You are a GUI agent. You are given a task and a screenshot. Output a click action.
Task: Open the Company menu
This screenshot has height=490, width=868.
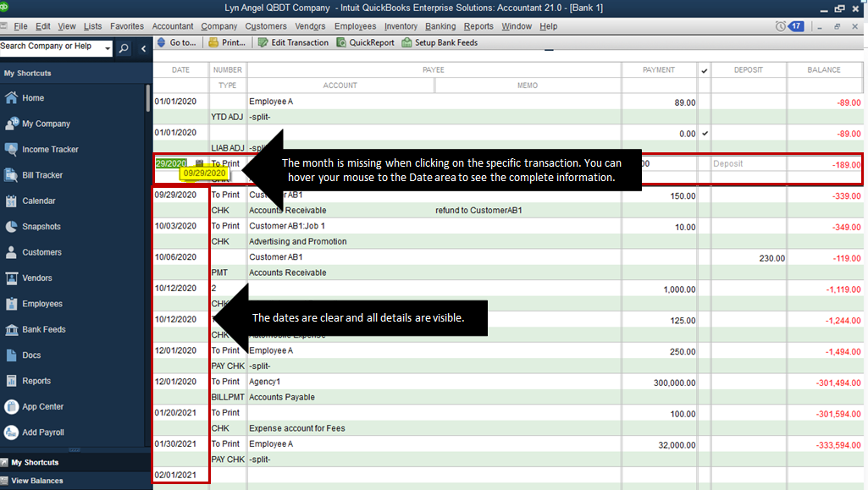point(219,26)
